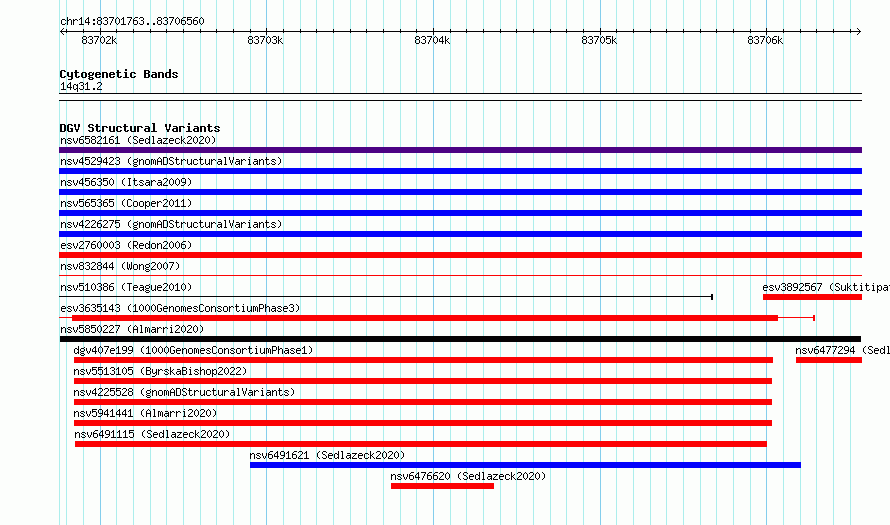Open variant label esv3892567 at right edge
Image resolution: width=890 pixels, height=525 pixels.
pyautogui.click(x=826, y=287)
